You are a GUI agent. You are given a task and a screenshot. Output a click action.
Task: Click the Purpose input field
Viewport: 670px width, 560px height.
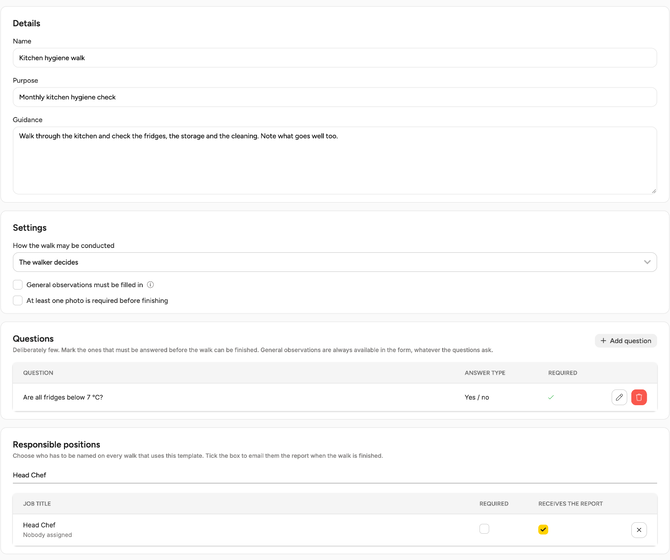pyautogui.click(x=335, y=97)
